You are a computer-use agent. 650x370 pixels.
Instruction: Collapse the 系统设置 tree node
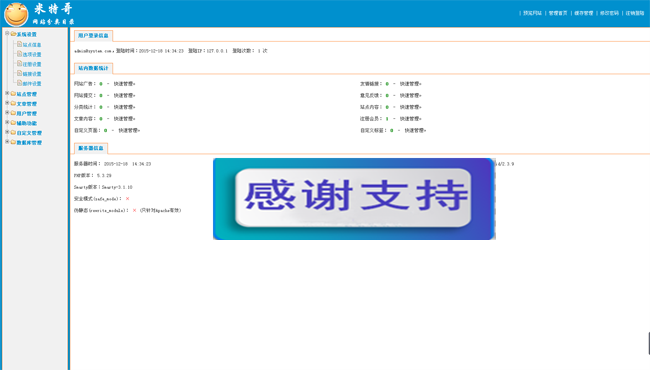(7, 33)
